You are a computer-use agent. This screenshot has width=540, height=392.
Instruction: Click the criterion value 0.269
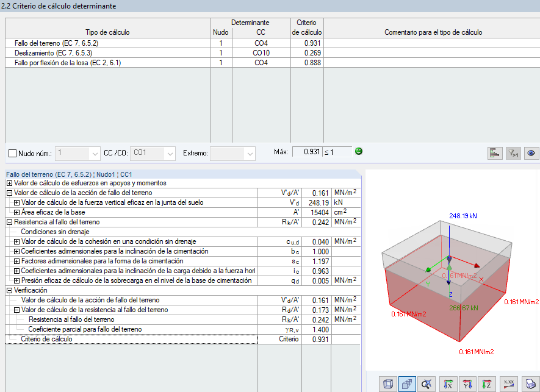pos(307,53)
